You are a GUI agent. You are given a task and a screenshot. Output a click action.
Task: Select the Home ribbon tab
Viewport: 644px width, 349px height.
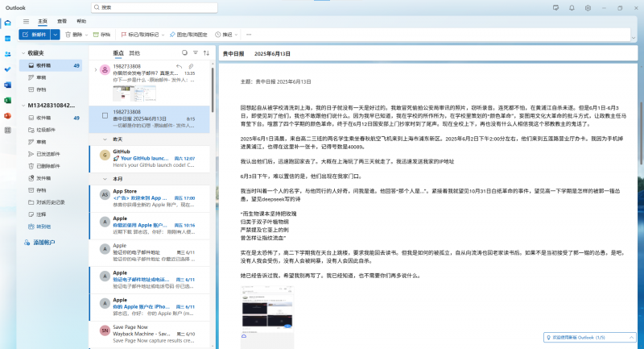click(43, 22)
